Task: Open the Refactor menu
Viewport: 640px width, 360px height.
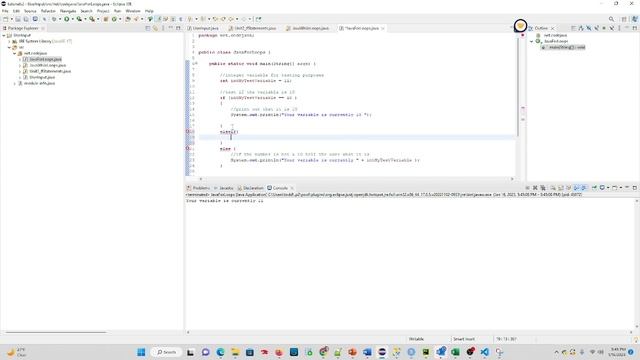Action: point(48,11)
